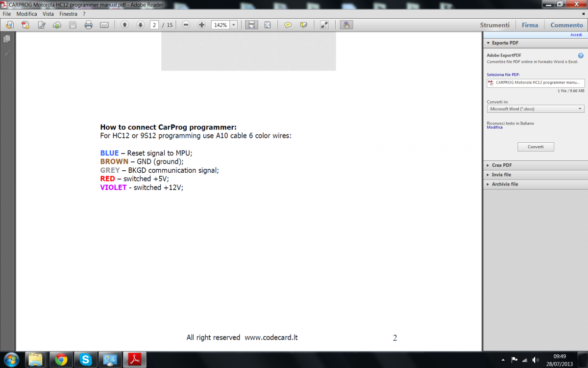Switch to the Commento tab
This screenshot has height=368, width=588.
click(566, 25)
